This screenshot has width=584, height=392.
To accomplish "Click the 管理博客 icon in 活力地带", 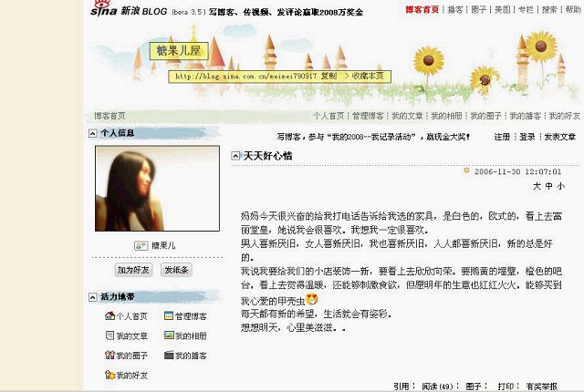I will pyautogui.click(x=169, y=315).
